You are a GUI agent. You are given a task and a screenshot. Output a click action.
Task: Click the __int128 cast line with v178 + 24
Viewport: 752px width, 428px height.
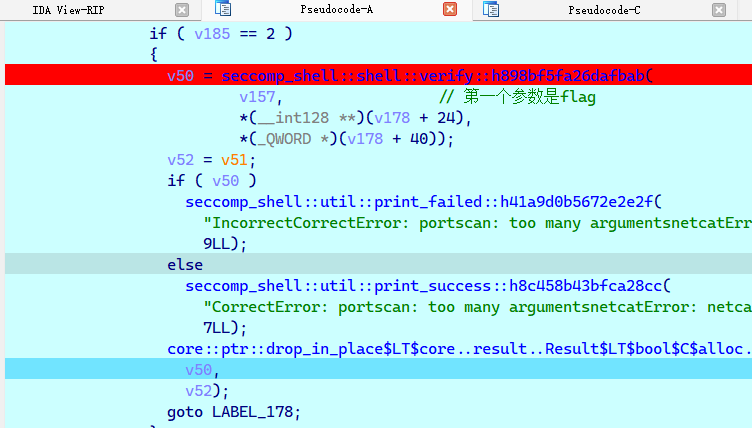pyautogui.click(x=355, y=118)
